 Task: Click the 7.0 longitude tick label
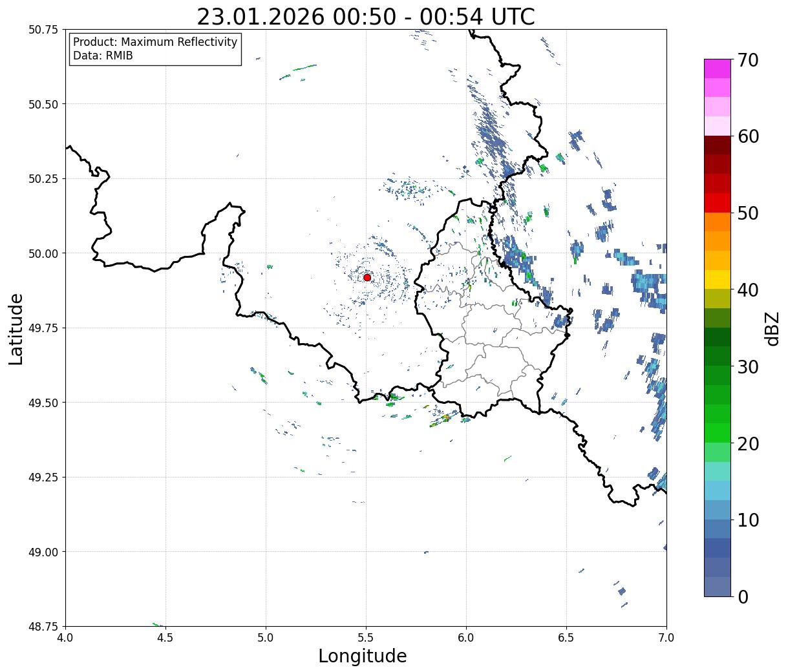[666, 638]
